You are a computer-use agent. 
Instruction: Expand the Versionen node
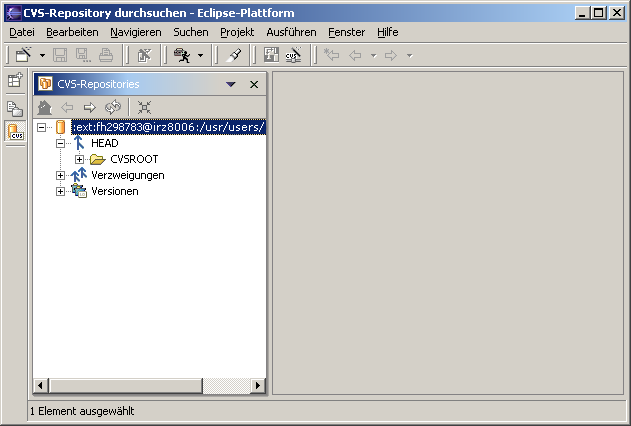point(60,191)
